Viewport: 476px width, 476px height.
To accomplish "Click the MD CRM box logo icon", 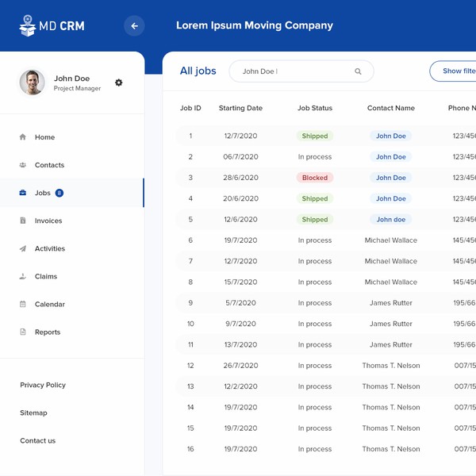I will [x=27, y=26].
